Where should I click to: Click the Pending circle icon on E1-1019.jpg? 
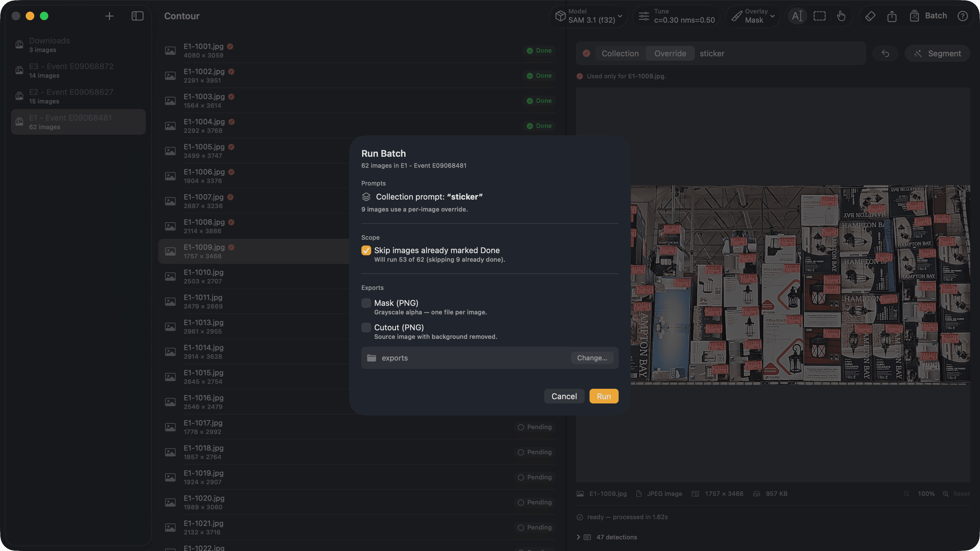(521, 477)
